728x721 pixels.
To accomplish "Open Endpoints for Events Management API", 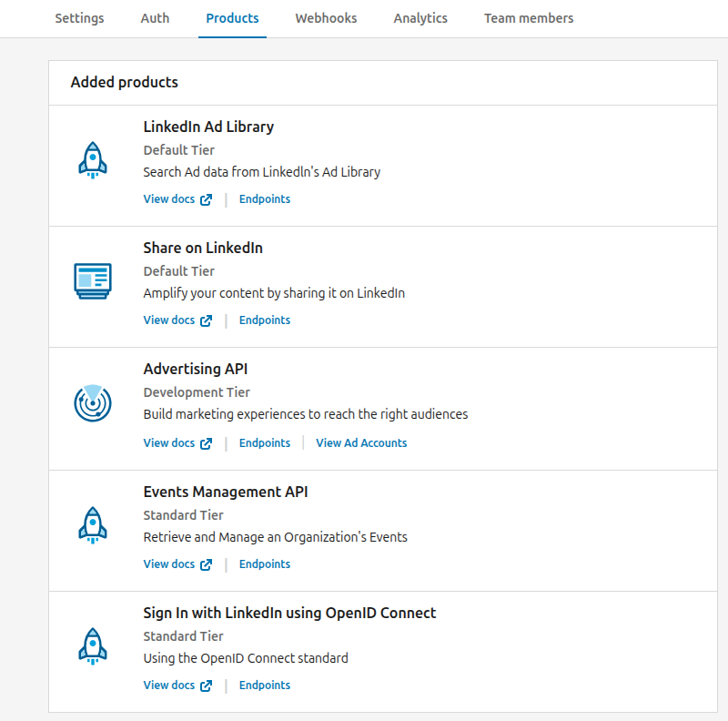I will (x=265, y=564).
